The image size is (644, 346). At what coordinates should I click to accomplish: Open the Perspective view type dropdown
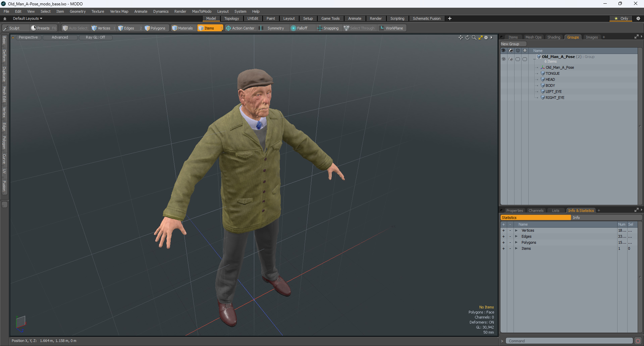click(x=28, y=38)
